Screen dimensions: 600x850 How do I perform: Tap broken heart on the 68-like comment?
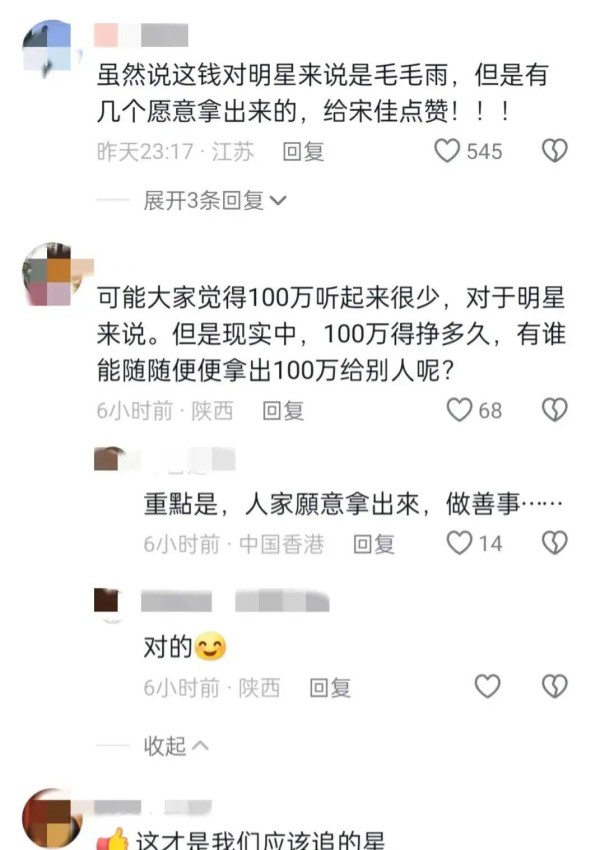coord(554,410)
